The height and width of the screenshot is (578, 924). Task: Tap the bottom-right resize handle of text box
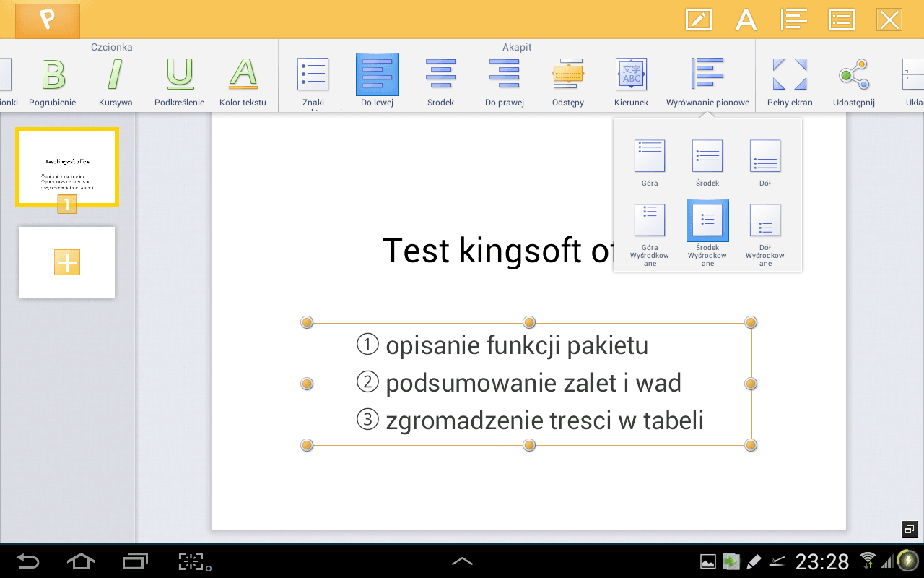click(x=751, y=445)
